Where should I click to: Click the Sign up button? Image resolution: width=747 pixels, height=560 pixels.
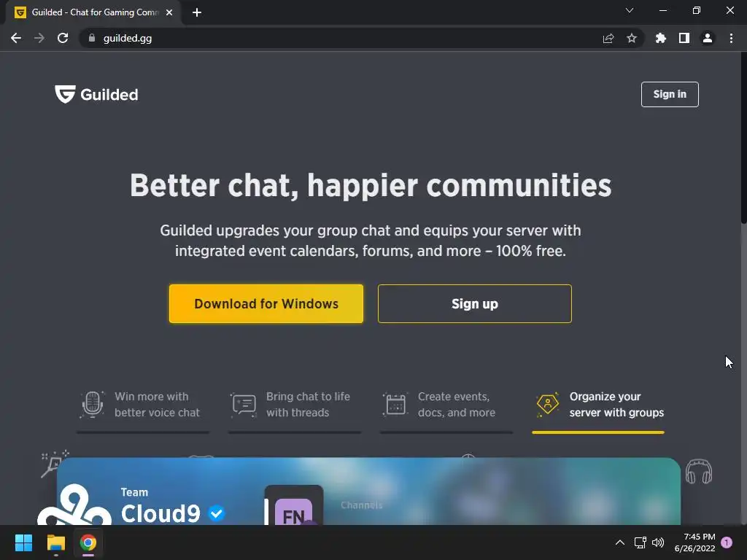[x=474, y=304]
